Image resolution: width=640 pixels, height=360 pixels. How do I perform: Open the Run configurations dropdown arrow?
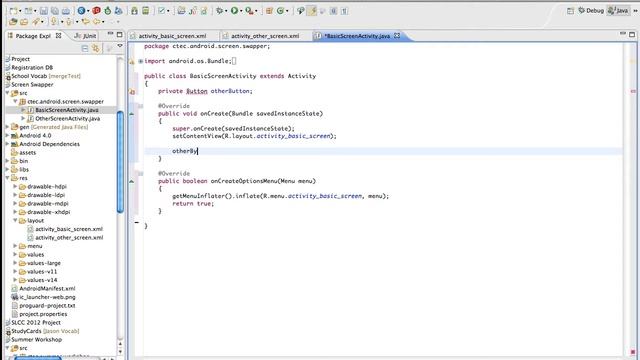tap(241, 11)
